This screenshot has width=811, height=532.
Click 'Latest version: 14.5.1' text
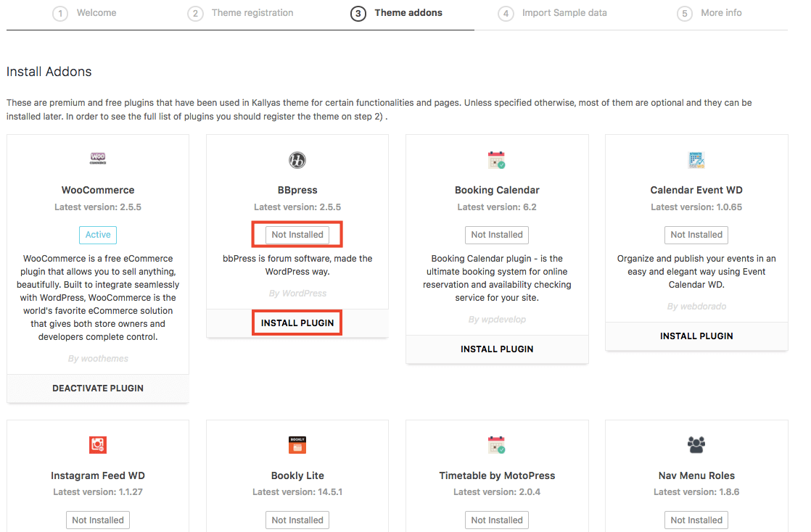click(x=297, y=492)
